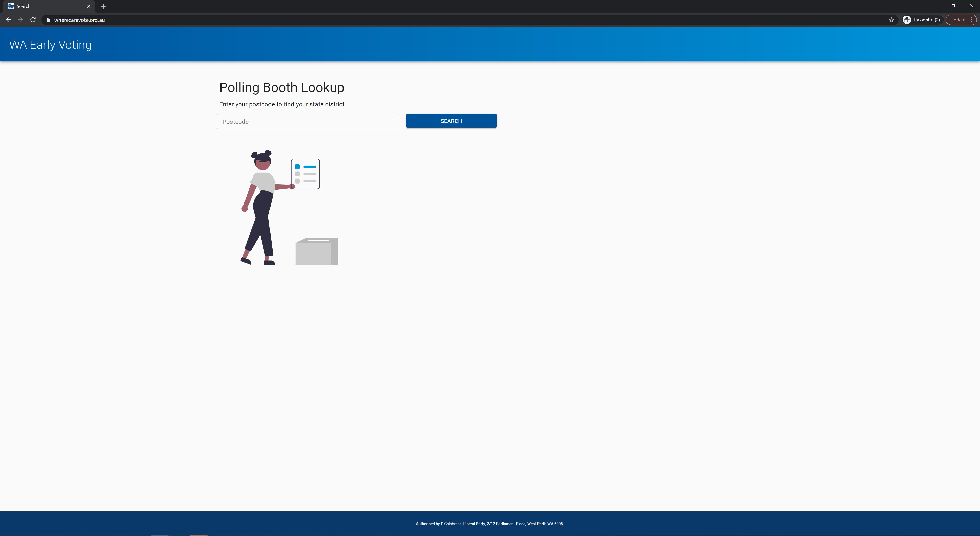
Task: Click the browser forward arrow
Action: tap(20, 20)
